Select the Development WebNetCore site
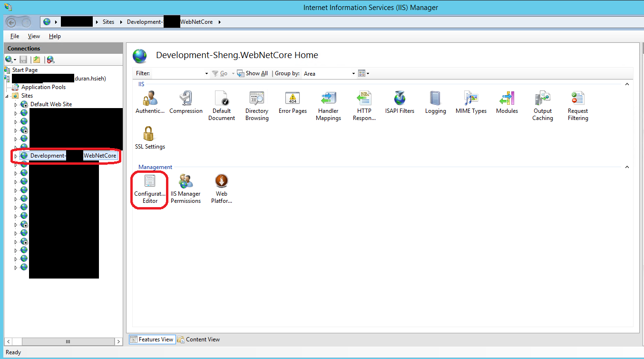The image size is (644, 359). coord(68,156)
